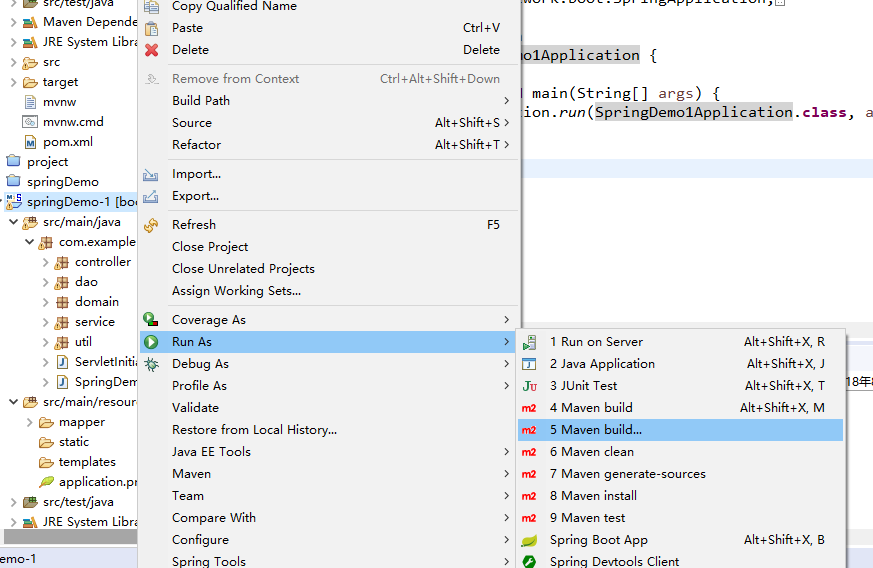The width and height of the screenshot is (873, 568).
Task: Open the Java EE Tools submenu
Action: point(328,452)
